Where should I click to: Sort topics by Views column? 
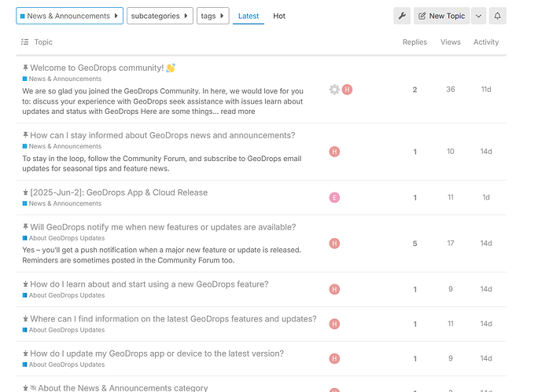[450, 42]
